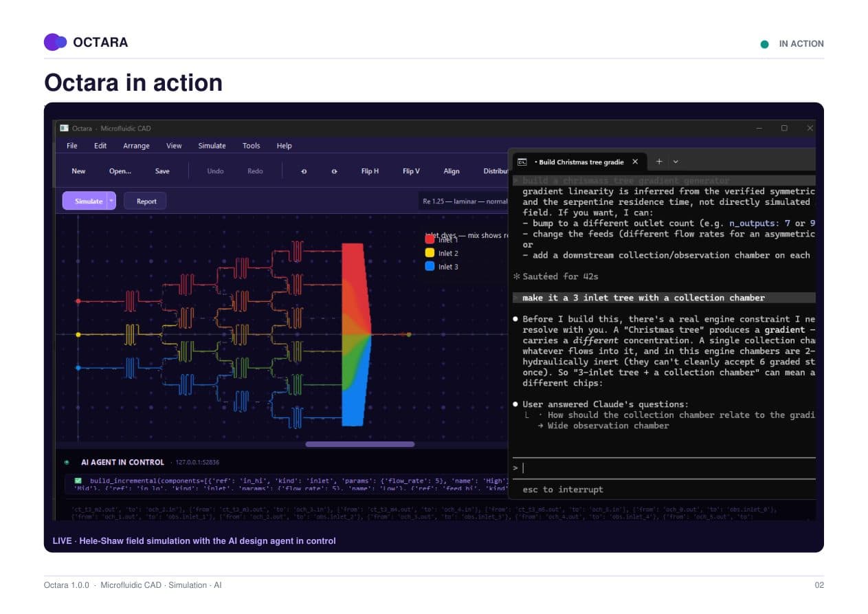Click the AI AGENT IN CONTROL label
This screenshot has width=868, height=614.
pyautogui.click(x=122, y=462)
